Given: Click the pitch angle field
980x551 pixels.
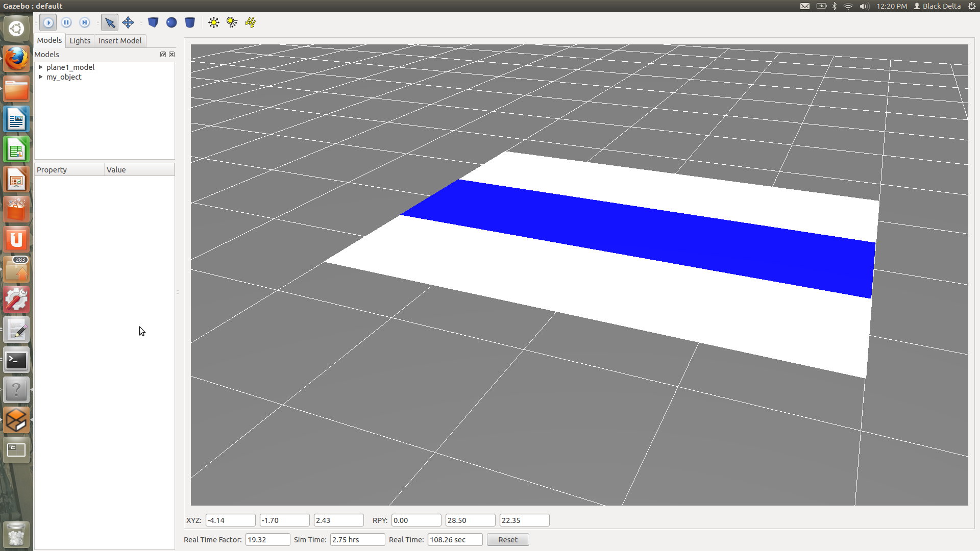Looking at the screenshot, I should 470,520.
